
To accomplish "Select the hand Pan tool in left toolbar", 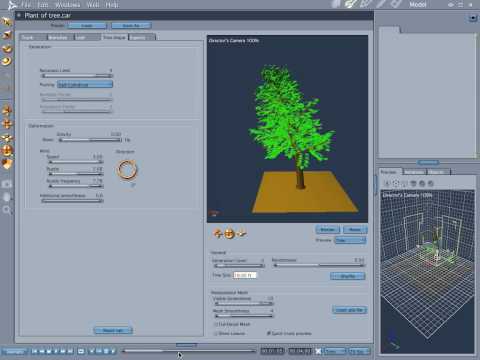I will tap(7, 197).
